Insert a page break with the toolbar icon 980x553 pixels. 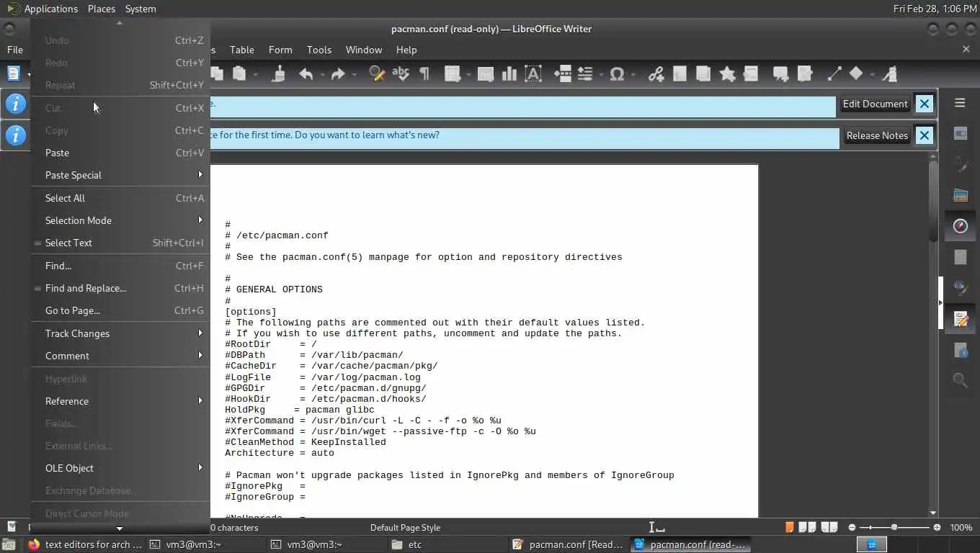[563, 73]
